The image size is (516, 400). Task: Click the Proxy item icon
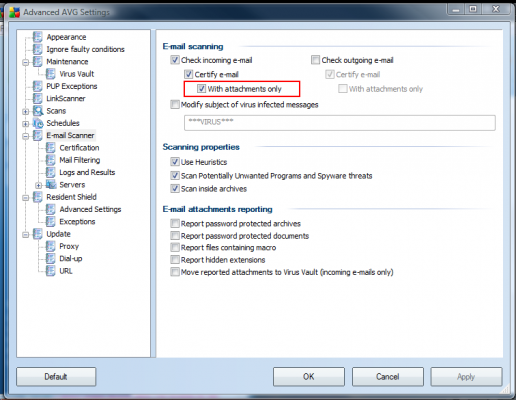click(51, 246)
